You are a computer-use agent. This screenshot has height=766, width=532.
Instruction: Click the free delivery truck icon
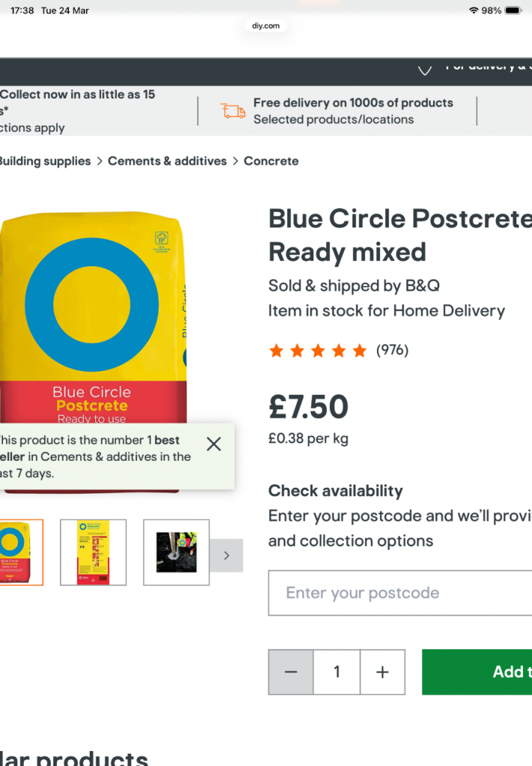[233, 111]
